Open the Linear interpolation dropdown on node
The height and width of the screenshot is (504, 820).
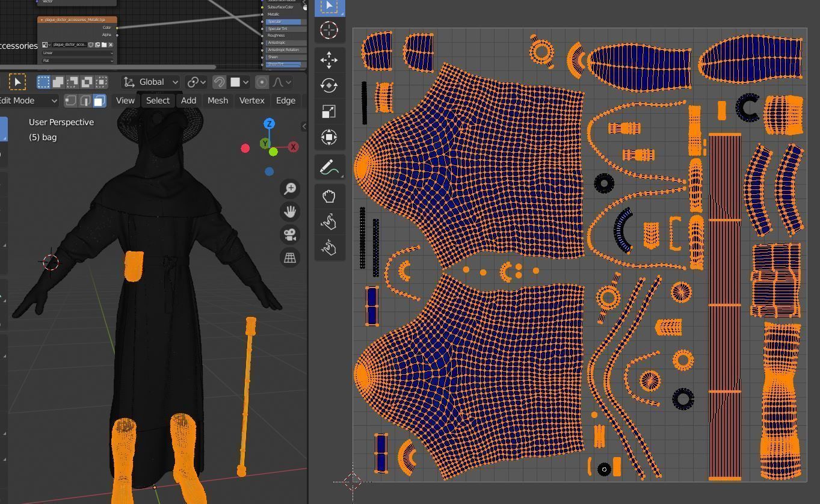point(77,53)
